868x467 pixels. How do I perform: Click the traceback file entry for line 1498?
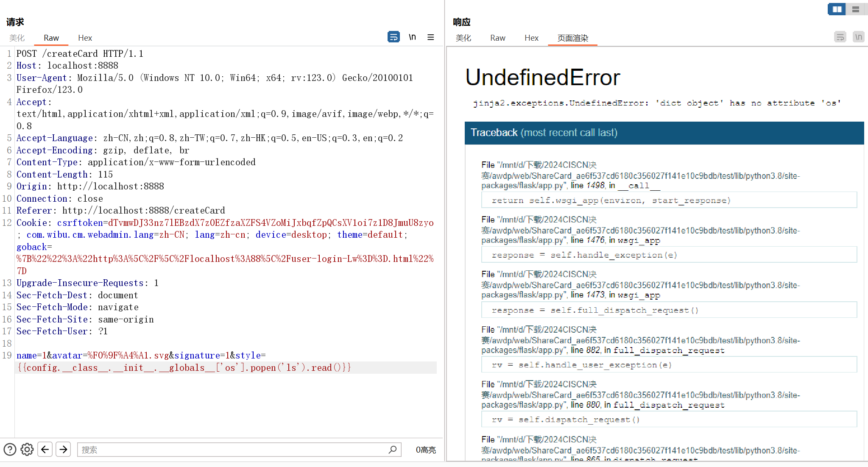[641, 175]
